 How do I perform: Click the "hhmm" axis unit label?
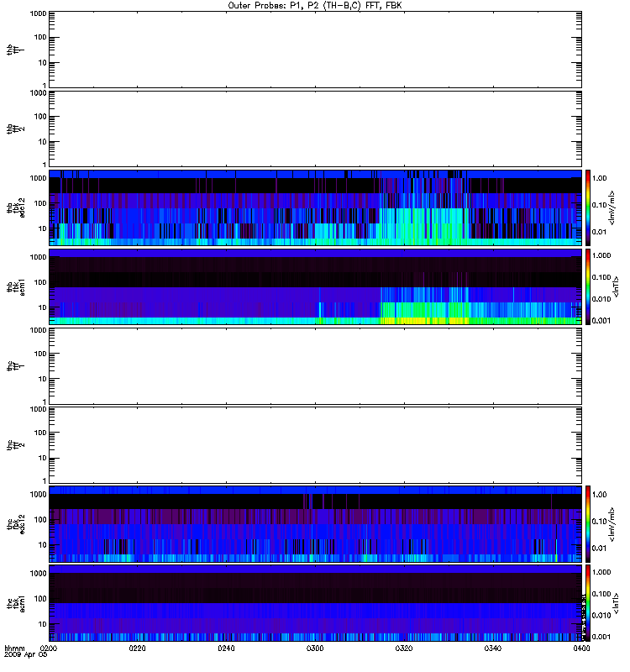point(14,648)
